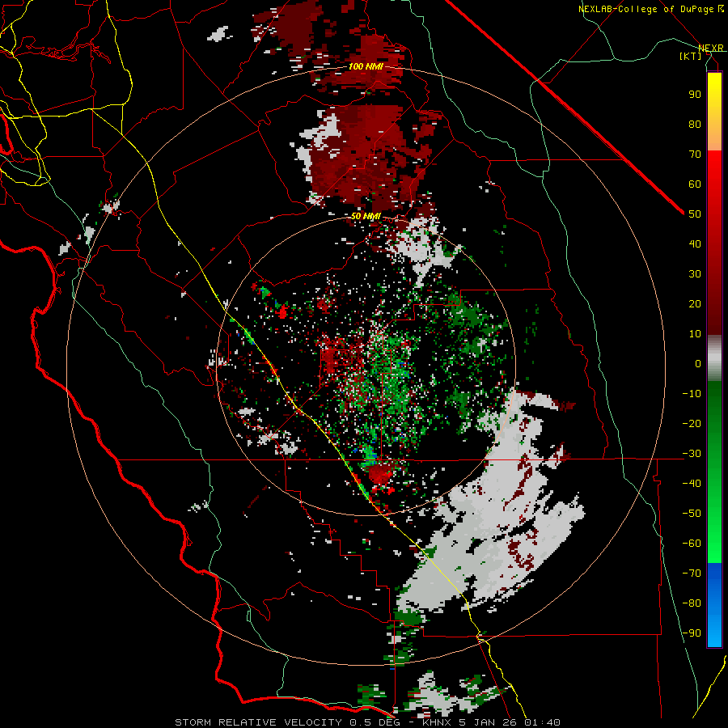Viewport: 728px width, 728px height.
Task: Click the red circular echo south of radar
Action: (x=381, y=473)
